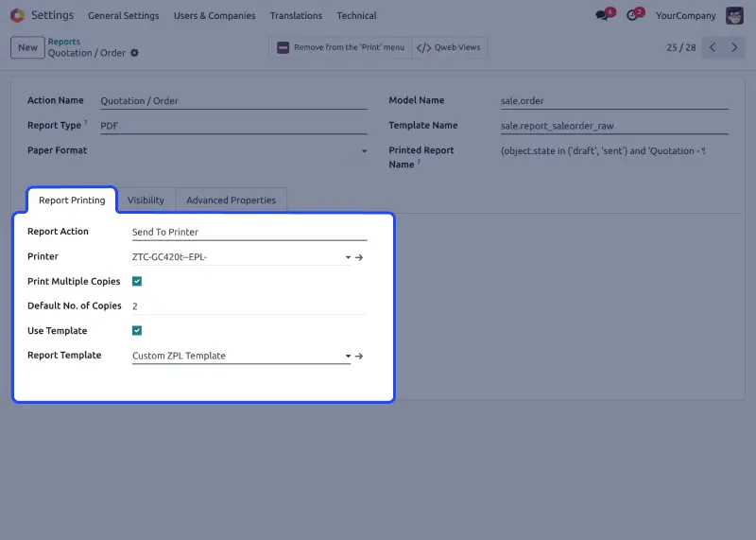Image resolution: width=756 pixels, height=540 pixels.
Task: Open the Printer external link arrow
Action: pyautogui.click(x=359, y=257)
